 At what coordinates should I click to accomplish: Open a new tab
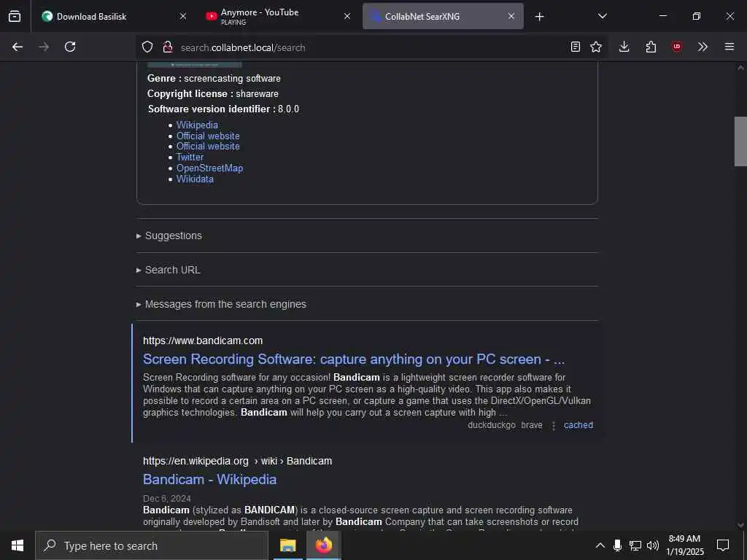(x=539, y=17)
